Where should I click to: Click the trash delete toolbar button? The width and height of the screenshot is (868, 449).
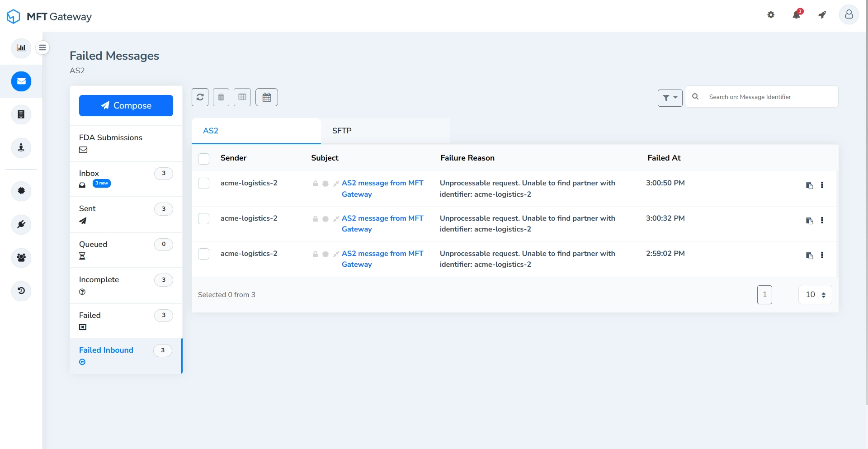click(221, 97)
